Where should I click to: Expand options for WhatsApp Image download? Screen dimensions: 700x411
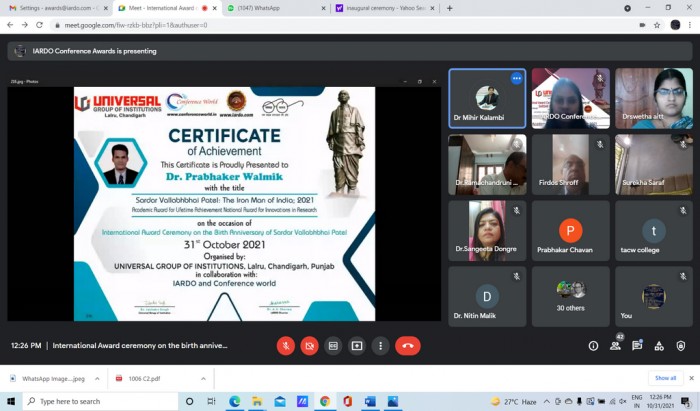(98, 378)
